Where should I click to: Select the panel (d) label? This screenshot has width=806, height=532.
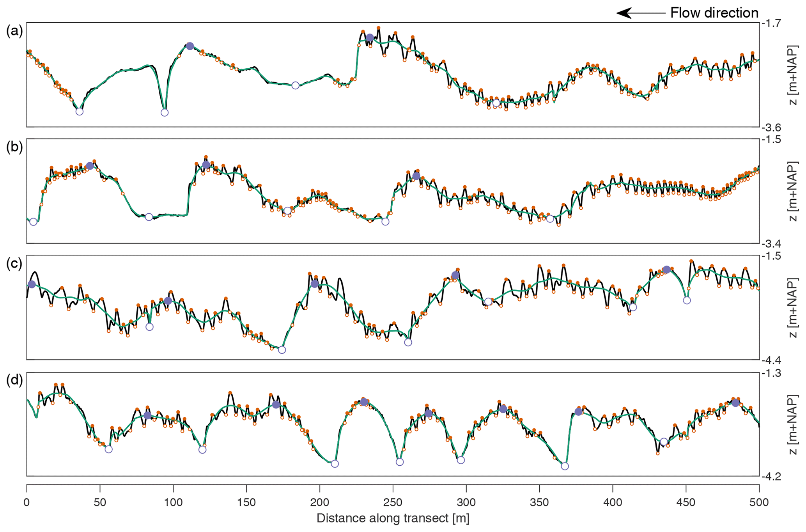coord(14,380)
